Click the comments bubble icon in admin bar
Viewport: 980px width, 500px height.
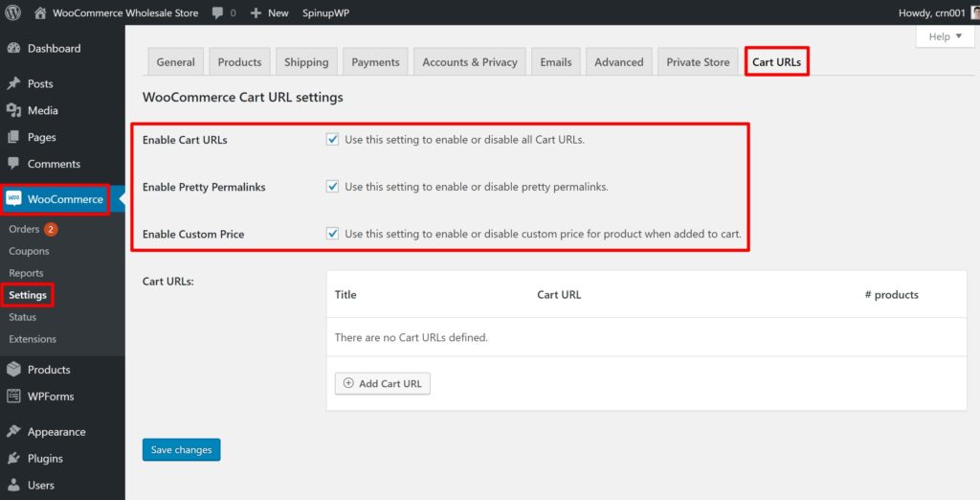pos(217,12)
